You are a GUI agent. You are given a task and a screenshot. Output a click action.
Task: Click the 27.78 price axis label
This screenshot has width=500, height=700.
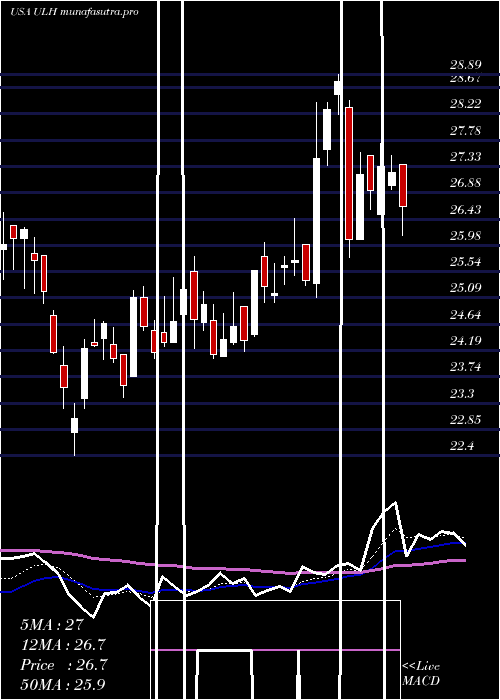(x=465, y=130)
